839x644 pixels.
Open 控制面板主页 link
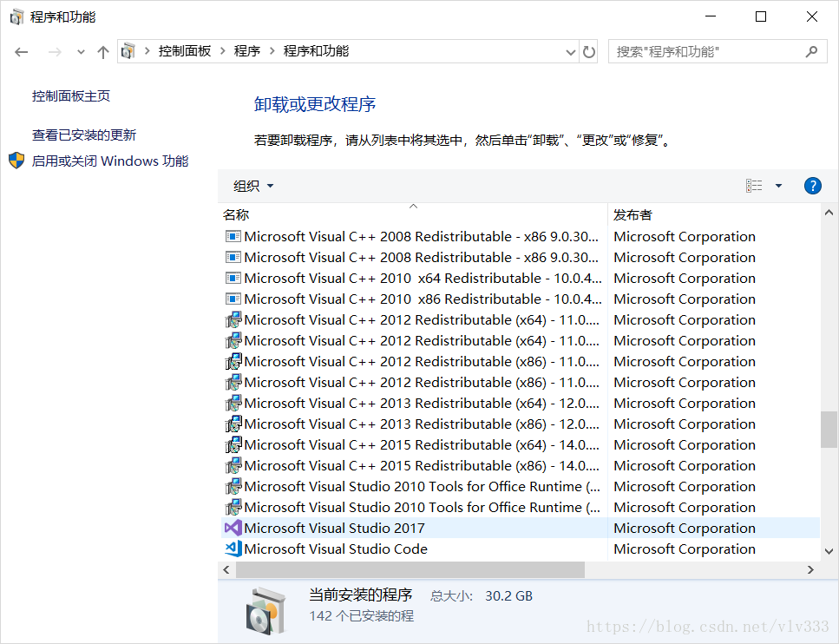pos(71,96)
